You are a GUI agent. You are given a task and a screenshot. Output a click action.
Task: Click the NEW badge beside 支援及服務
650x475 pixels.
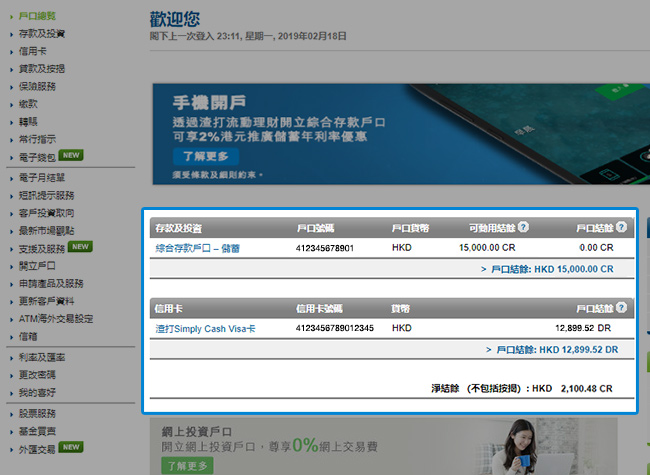[81, 246]
